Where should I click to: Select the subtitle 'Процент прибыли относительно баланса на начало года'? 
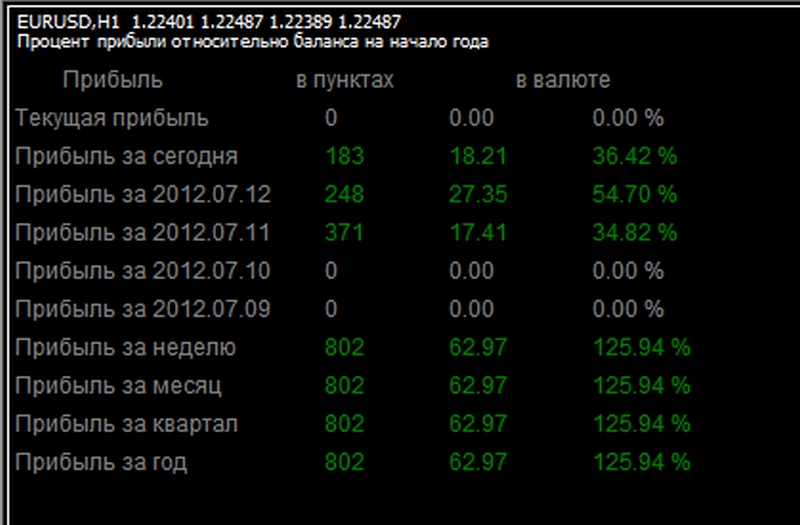(x=253, y=41)
